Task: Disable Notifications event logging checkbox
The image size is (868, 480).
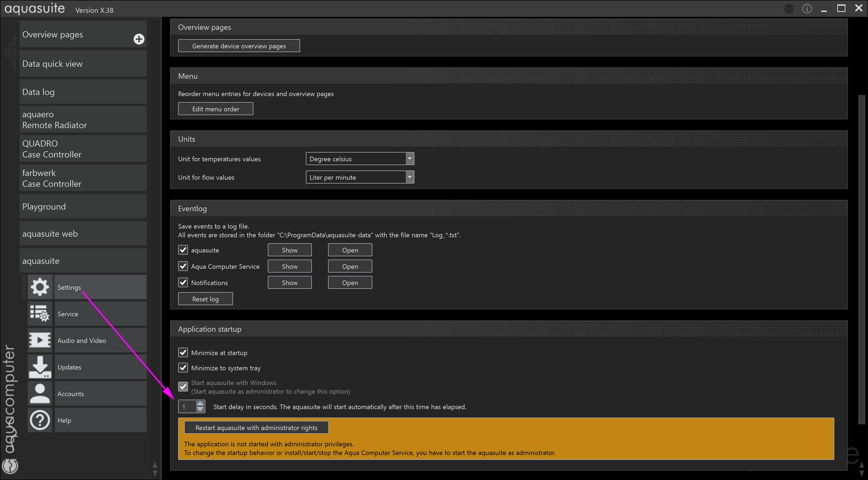Action: point(183,282)
